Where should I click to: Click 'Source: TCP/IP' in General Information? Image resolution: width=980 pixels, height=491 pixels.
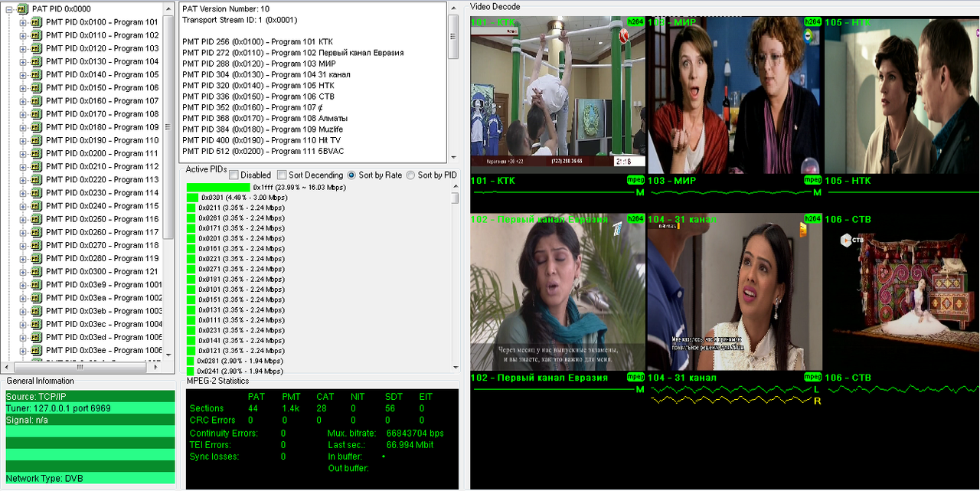[x=90, y=396]
